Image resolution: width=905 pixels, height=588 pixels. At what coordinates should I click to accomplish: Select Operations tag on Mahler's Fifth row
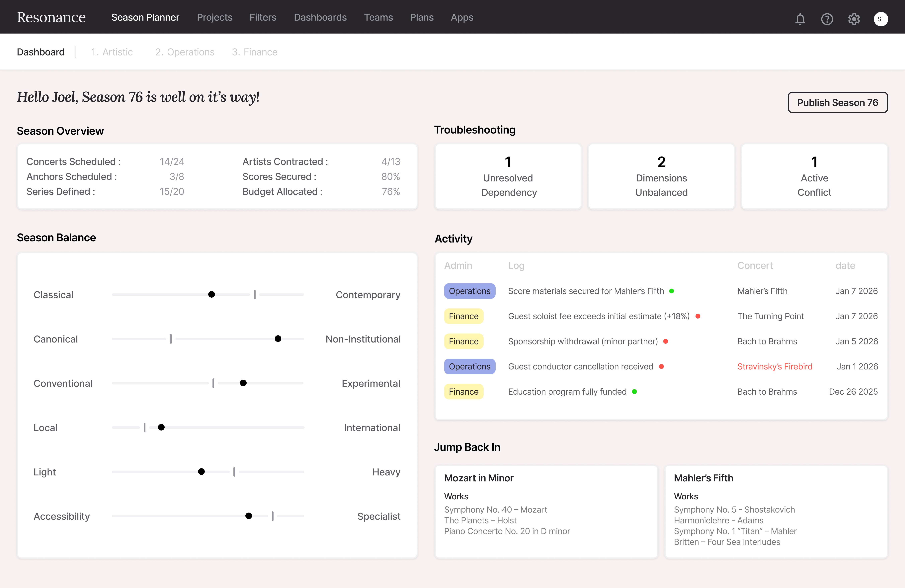coord(469,291)
